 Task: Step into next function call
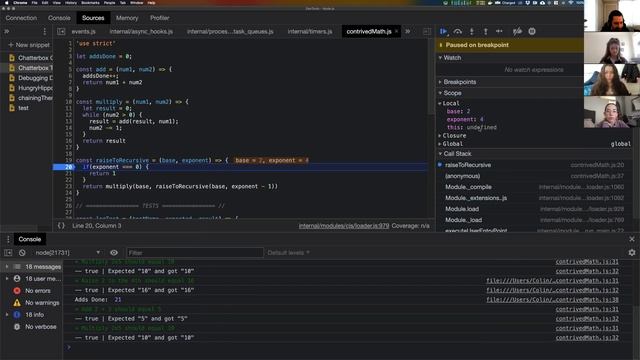[x=471, y=31]
